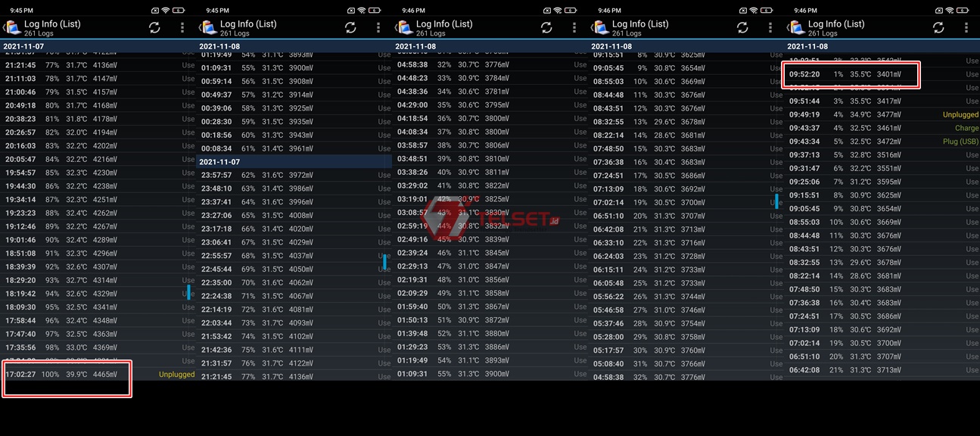Click refresh icon in the rightmost log screen
This screenshot has height=436, width=980.
click(x=938, y=27)
